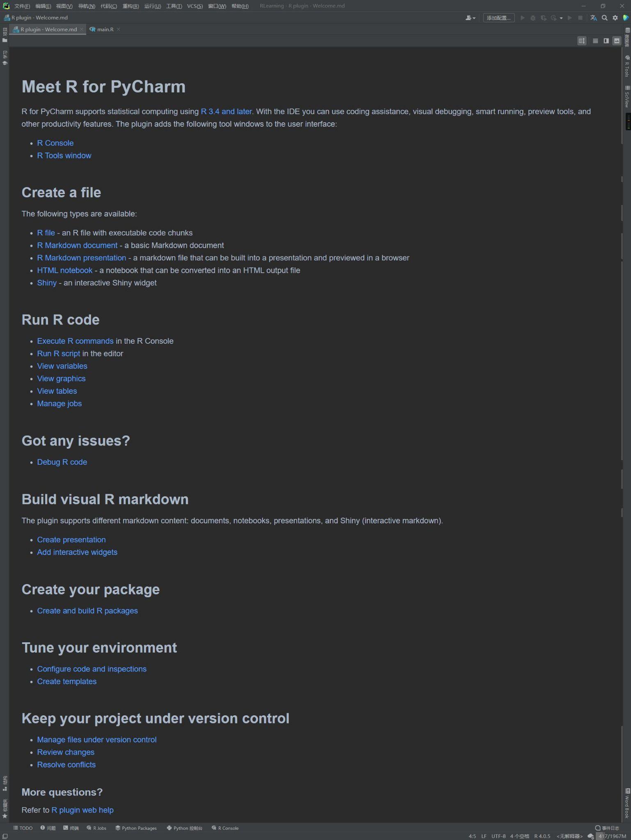Click the 添加配置... button
This screenshot has width=631, height=840.
(498, 18)
